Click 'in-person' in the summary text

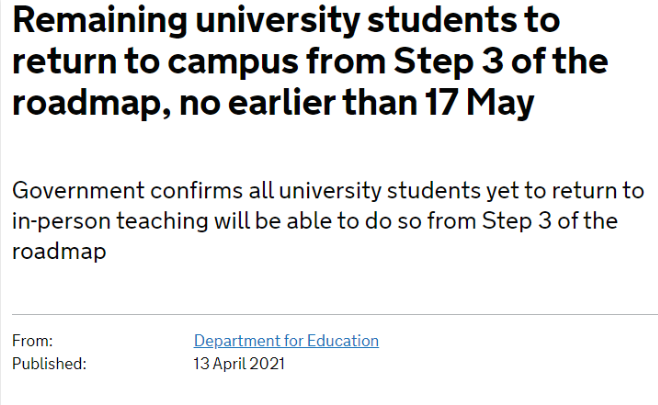point(61,222)
